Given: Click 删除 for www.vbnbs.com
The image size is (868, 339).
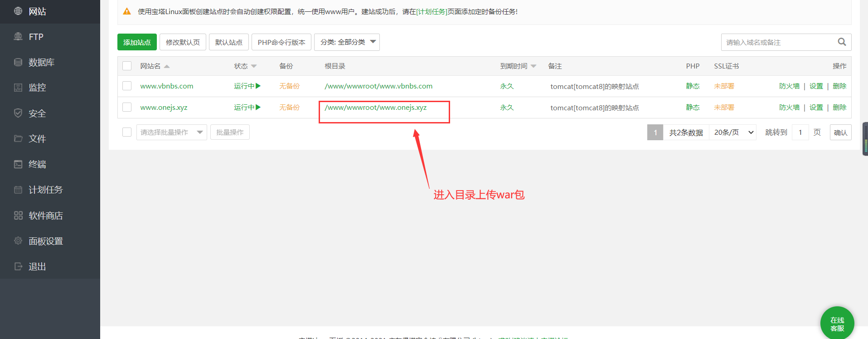Looking at the screenshot, I should pyautogui.click(x=839, y=86).
